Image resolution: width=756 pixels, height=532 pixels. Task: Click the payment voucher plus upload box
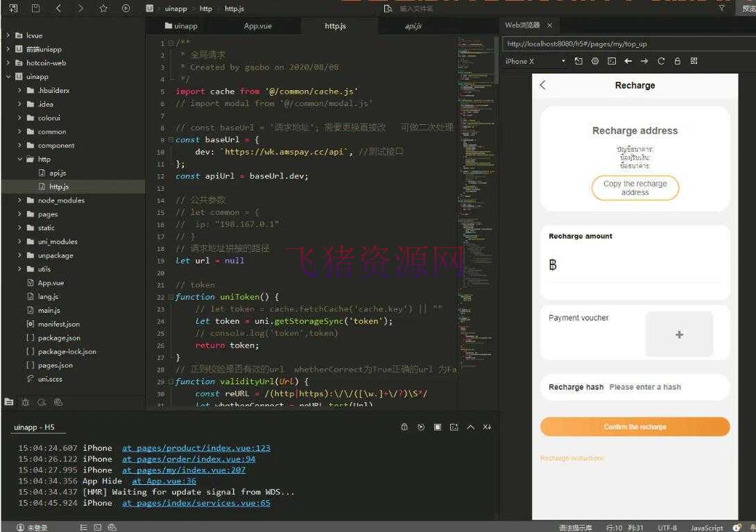pyautogui.click(x=679, y=334)
